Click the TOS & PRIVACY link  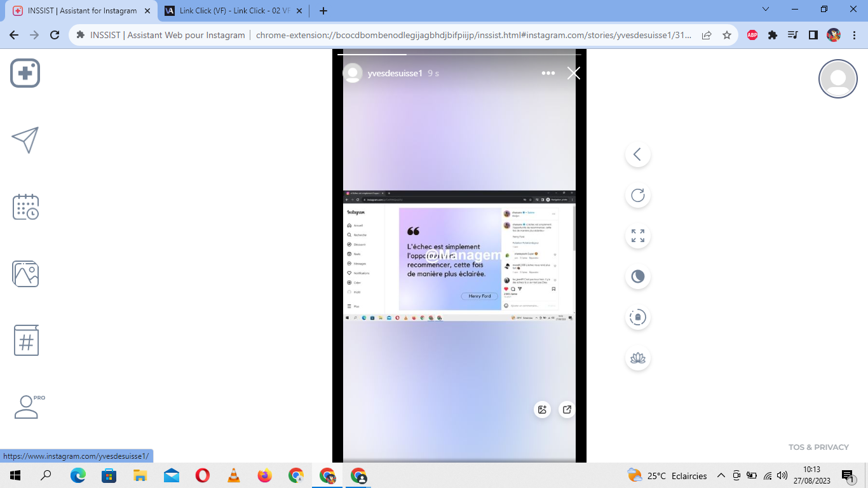tap(818, 447)
